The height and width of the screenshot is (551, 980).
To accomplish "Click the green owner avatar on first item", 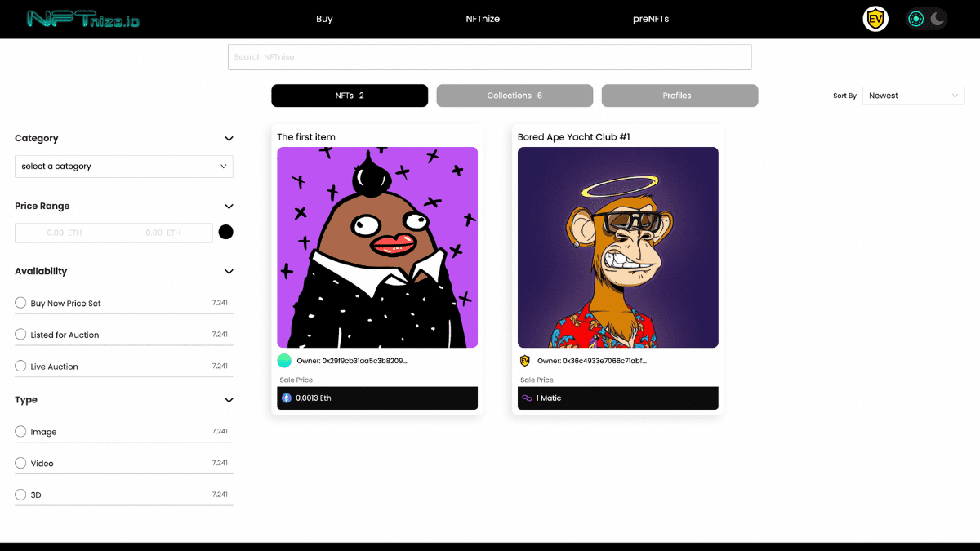I will tap(284, 360).
